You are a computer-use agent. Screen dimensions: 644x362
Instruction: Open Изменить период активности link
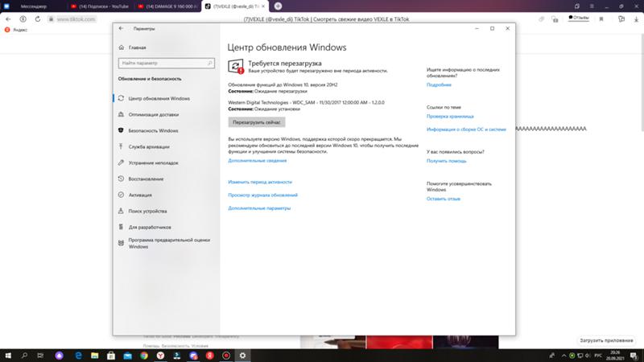[260, 182]
